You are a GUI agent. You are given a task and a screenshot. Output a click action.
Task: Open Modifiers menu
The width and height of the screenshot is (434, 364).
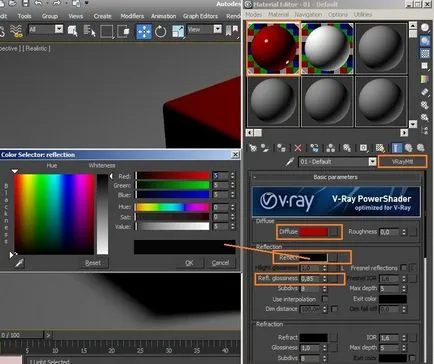pos(132,16)
